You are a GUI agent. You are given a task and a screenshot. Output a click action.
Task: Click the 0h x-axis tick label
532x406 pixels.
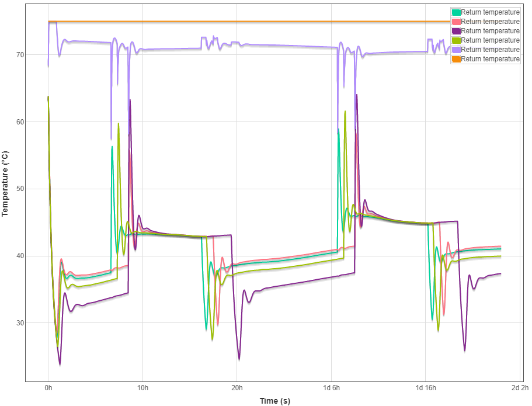[x=48, y=388]
